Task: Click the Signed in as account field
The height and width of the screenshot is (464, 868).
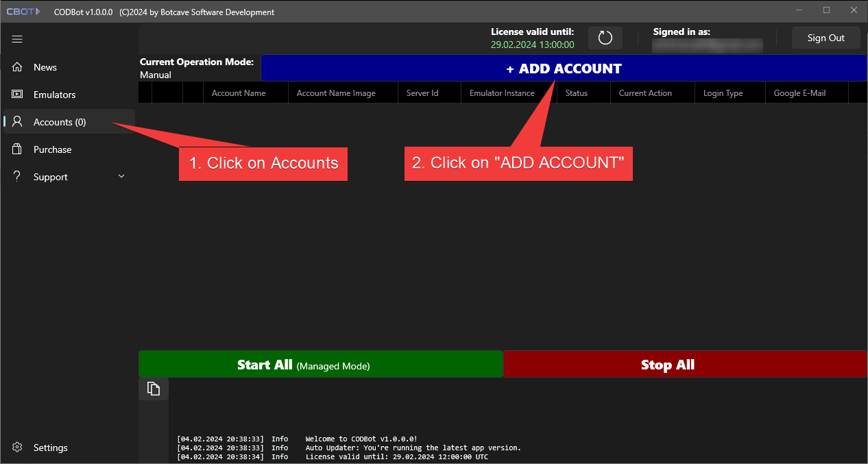Action: 707,45
